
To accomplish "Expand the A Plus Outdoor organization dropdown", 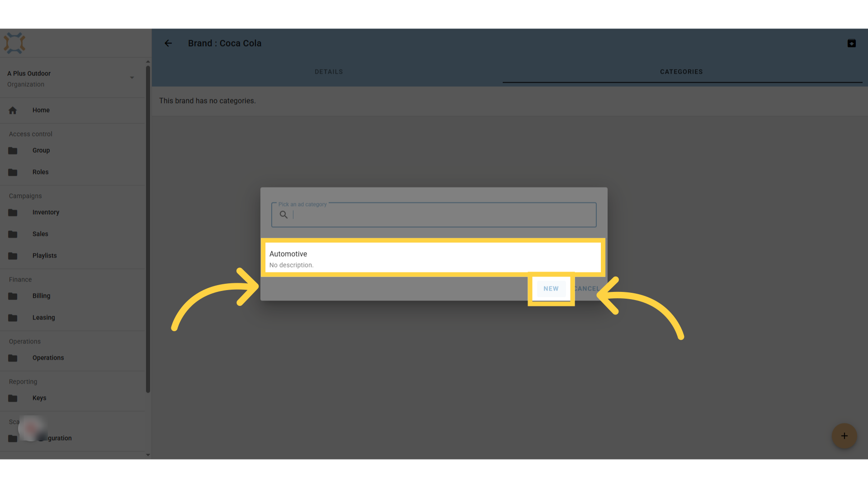I will [132, 78].
